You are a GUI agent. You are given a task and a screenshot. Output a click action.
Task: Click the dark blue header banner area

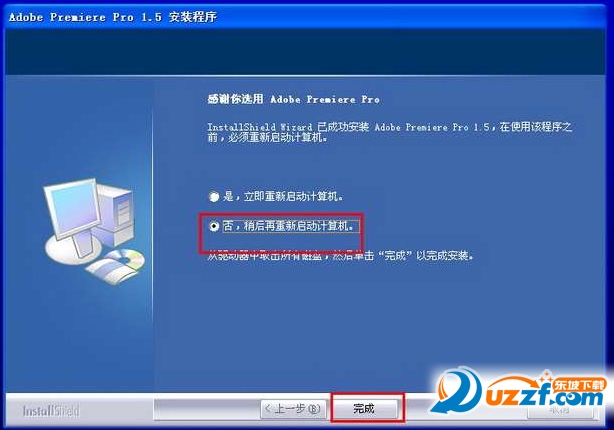pos(305,51)
